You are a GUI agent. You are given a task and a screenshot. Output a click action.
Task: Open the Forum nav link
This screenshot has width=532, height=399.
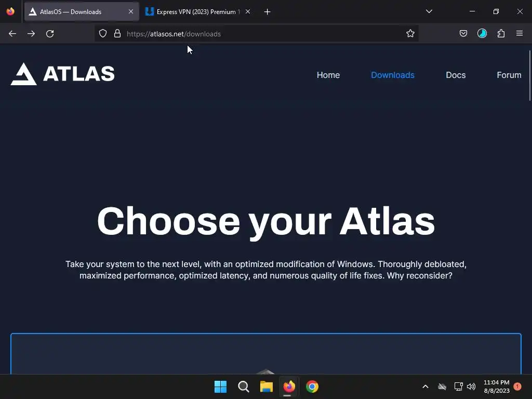(x=509, y=75)
